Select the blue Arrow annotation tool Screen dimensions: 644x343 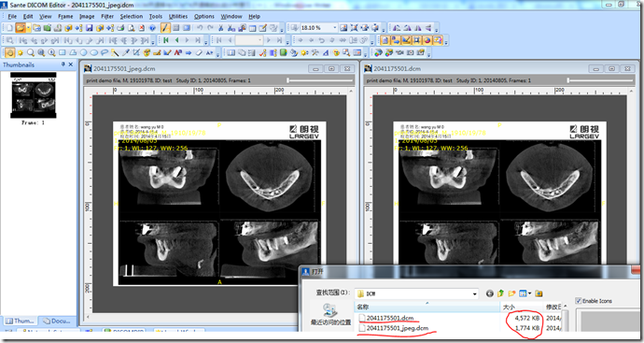point(189,53)
